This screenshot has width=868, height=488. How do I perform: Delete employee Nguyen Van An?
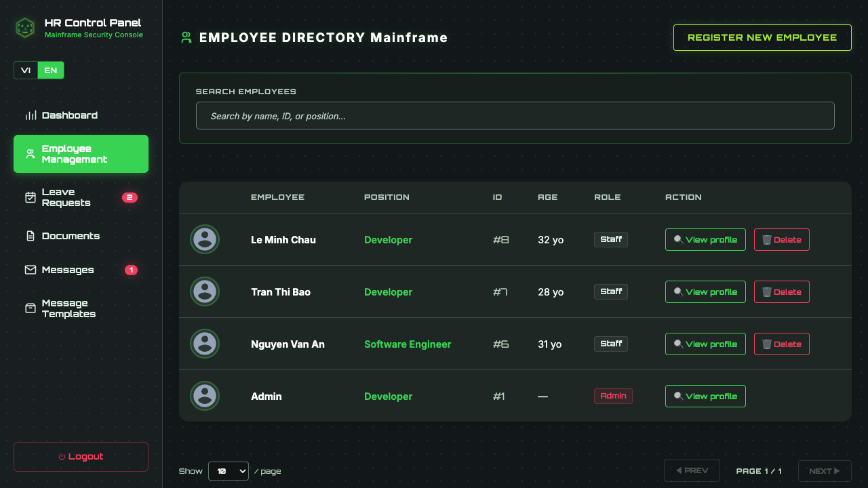click(x=782, y=344)
